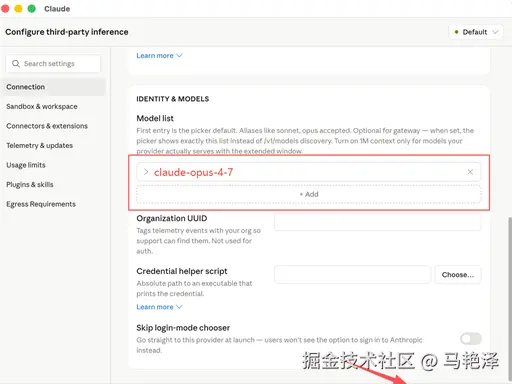This screenshot has height=384, width=512.
Task: Click the vertical scrollbar of settings pane
Action: [509, 299]
